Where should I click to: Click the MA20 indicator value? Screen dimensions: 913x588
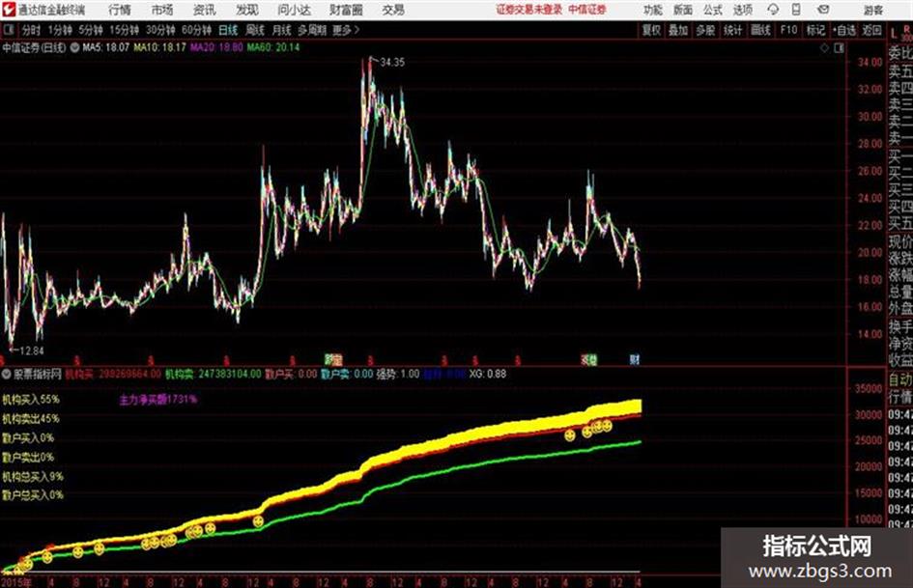click(x=216, y=47)
